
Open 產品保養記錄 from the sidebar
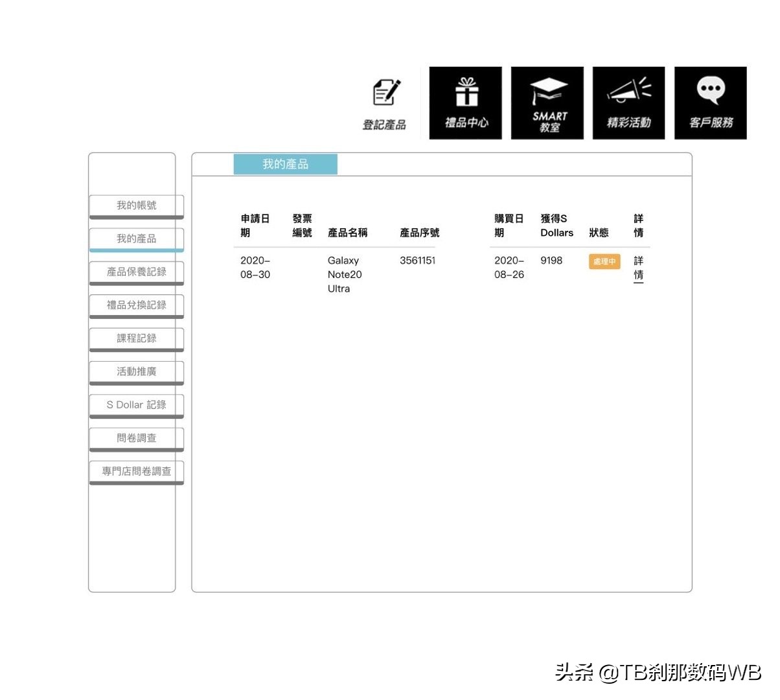tap(135, 272)
